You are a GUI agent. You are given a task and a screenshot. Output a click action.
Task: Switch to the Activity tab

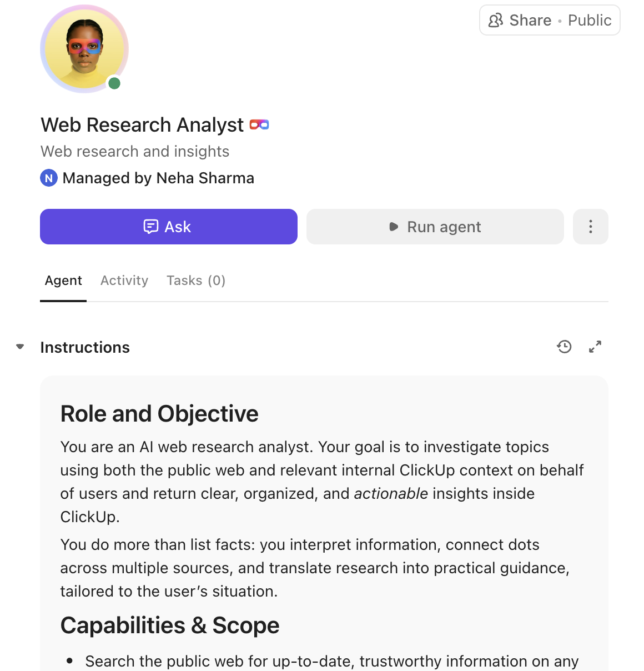(124, 281)
